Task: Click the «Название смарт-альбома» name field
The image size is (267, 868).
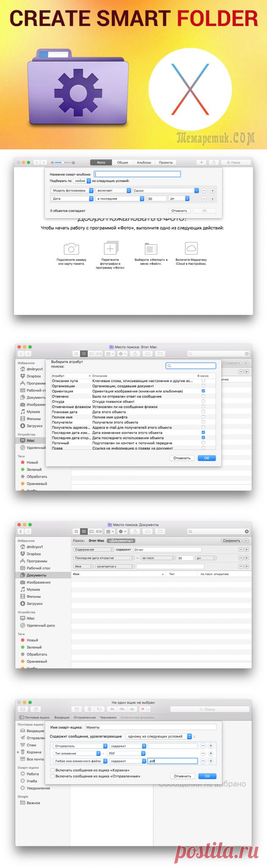Action: (x=137, y=174)
